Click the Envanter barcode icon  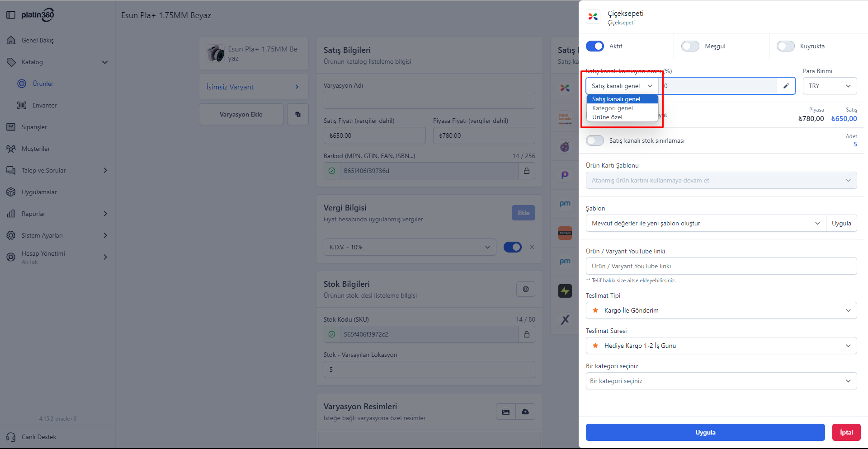(22, 105)
